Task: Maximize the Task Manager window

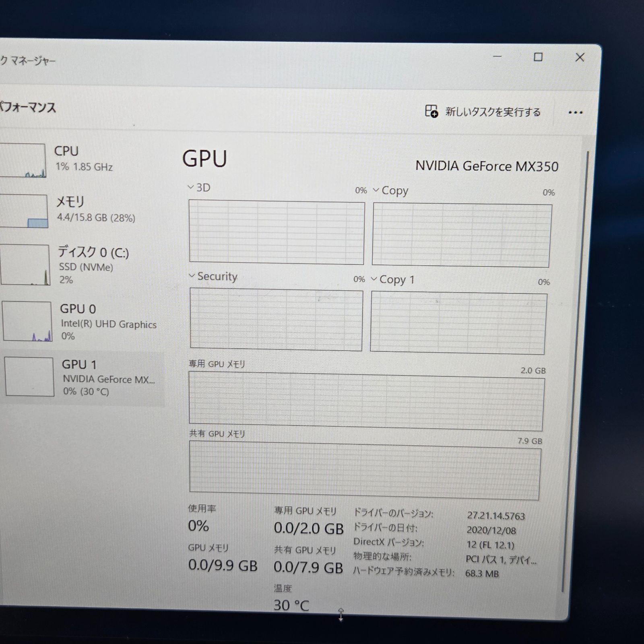Action: click(538, 57)
